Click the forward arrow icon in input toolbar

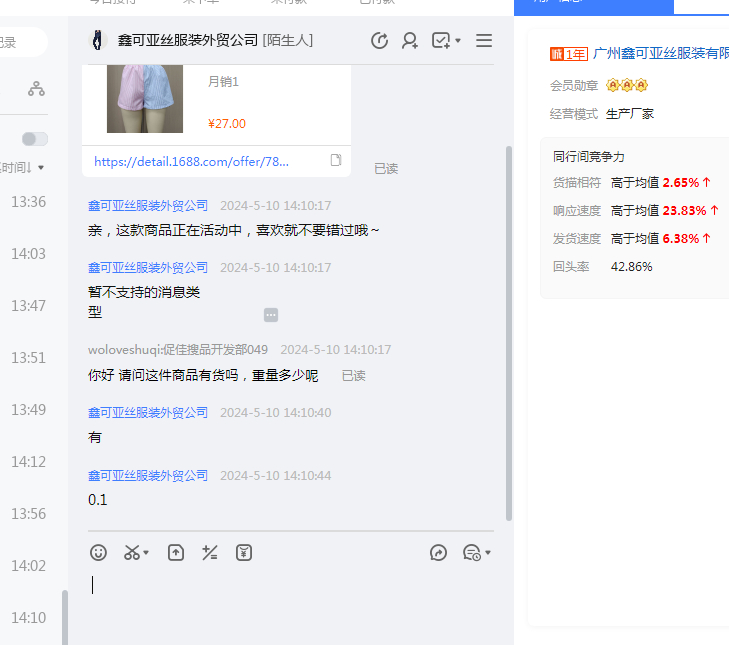point(438,552)
